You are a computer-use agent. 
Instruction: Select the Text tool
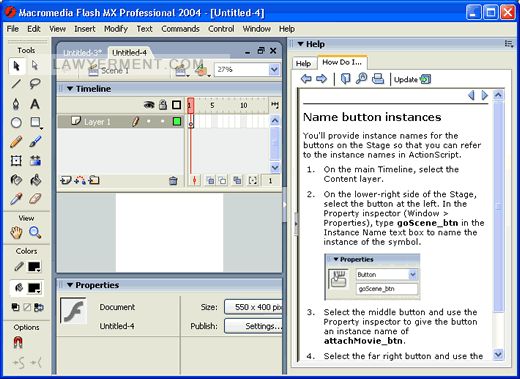tap(35, 104)
